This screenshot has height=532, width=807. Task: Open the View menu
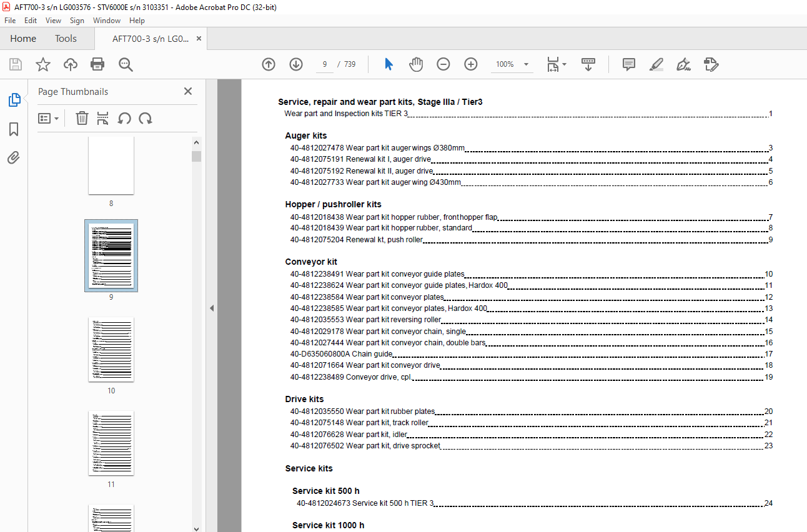pyautogui.click(x=53, y=21)
